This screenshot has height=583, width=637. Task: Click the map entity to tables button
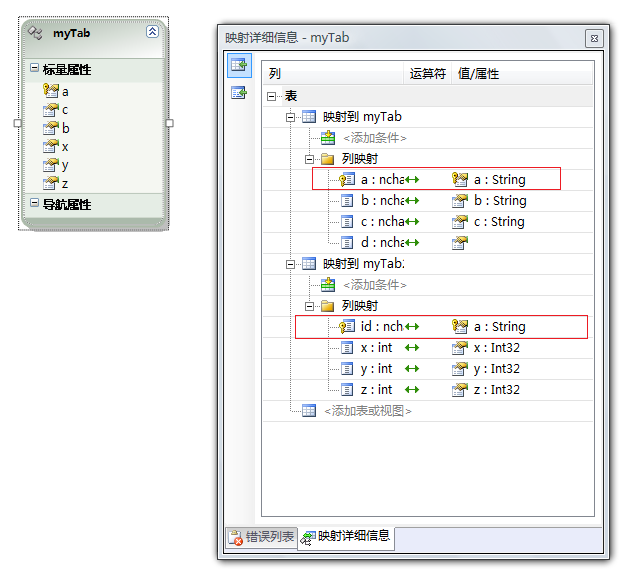(239, 65)
